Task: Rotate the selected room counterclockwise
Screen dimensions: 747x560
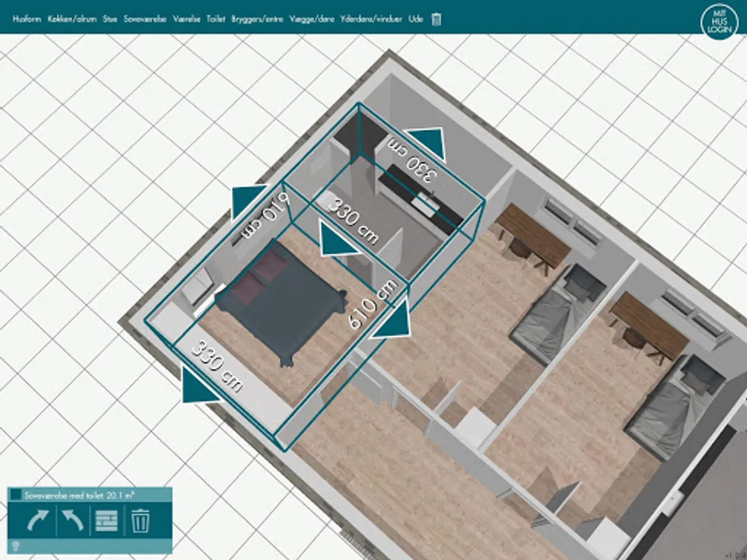Action: pos(71,521)
